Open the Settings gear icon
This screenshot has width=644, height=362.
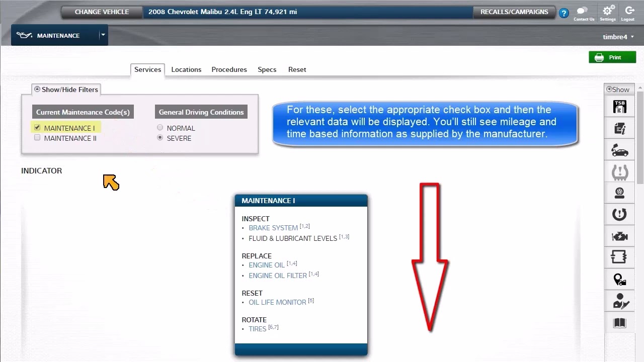click(608, 12)
